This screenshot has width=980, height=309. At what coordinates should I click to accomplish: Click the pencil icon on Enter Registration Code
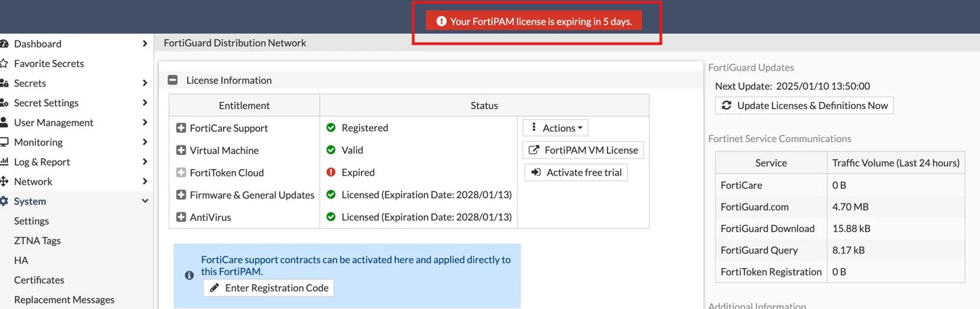(214, 288)
